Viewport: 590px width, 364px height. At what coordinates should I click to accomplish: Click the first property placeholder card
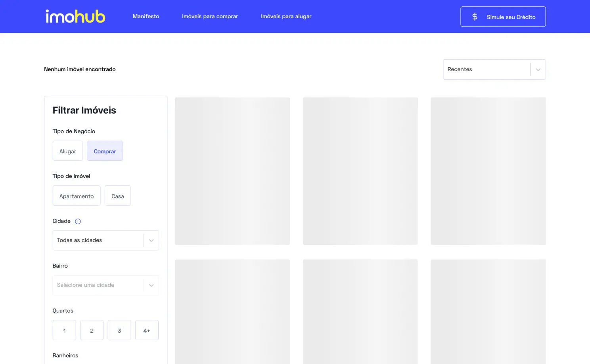tap(232, 171)
